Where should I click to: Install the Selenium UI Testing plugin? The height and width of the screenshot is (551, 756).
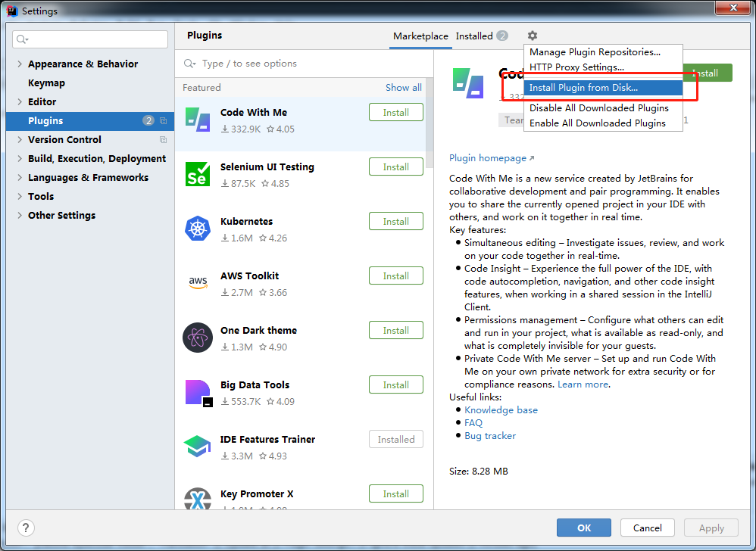tap(396, 167)
